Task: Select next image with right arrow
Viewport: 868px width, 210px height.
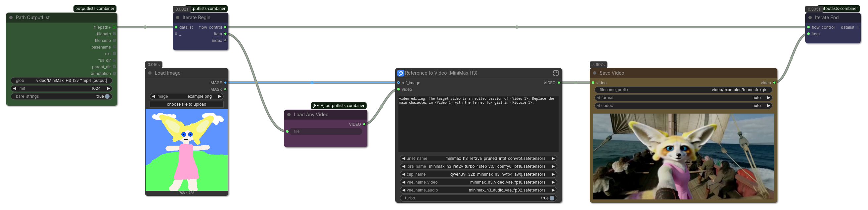Action: [219, 96]
